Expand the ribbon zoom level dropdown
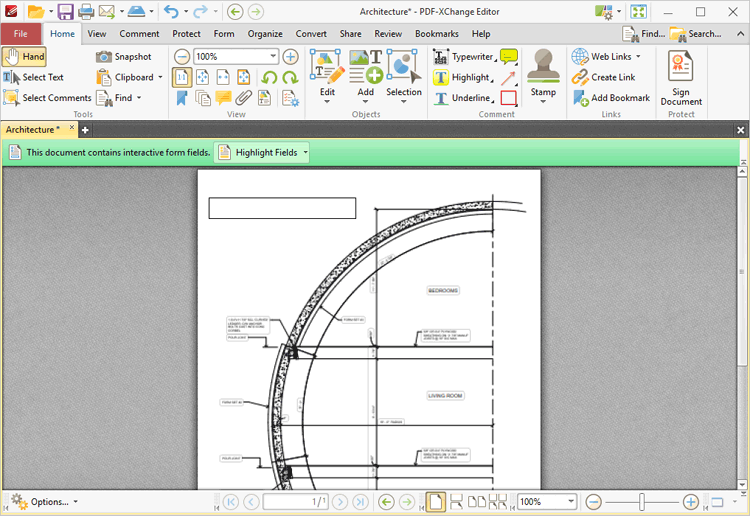 [x=273, y=56]
